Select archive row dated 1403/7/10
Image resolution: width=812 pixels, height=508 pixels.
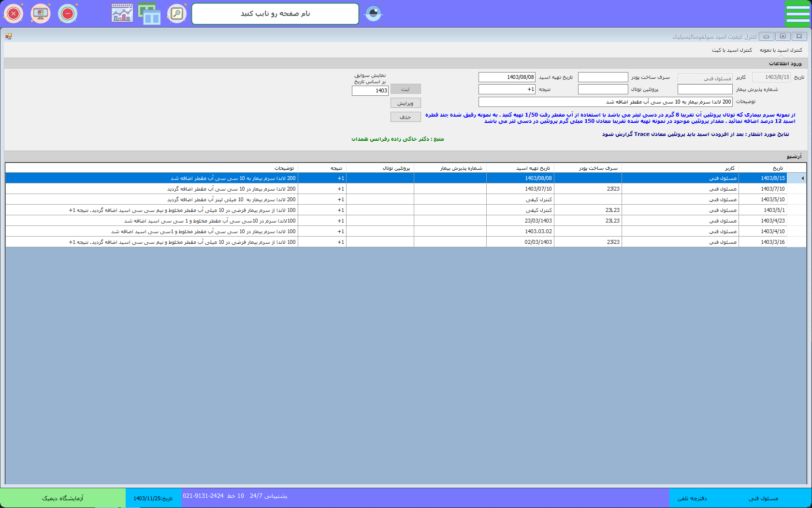point(772,189)
